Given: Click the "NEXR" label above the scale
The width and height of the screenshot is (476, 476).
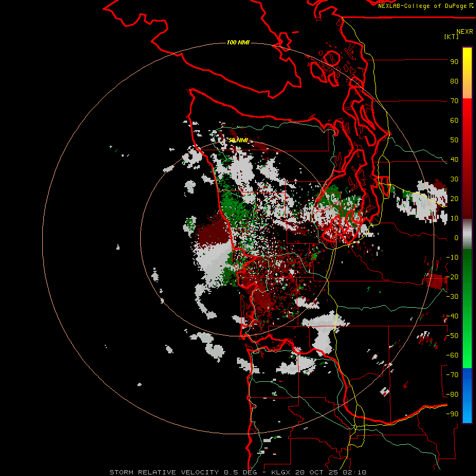Looking at the screenshot, I should coord(465,32).
